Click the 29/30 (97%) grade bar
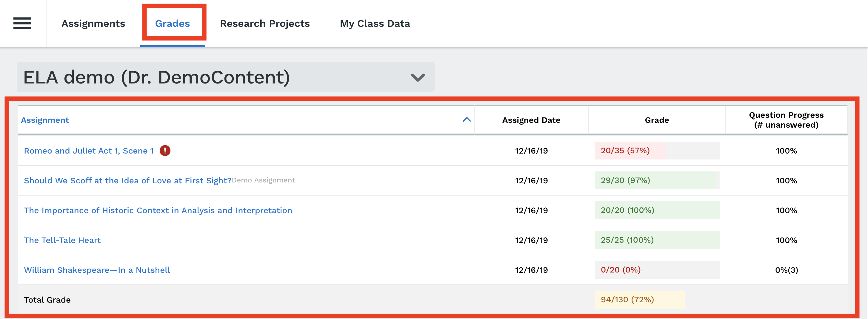 pos(657,180)
